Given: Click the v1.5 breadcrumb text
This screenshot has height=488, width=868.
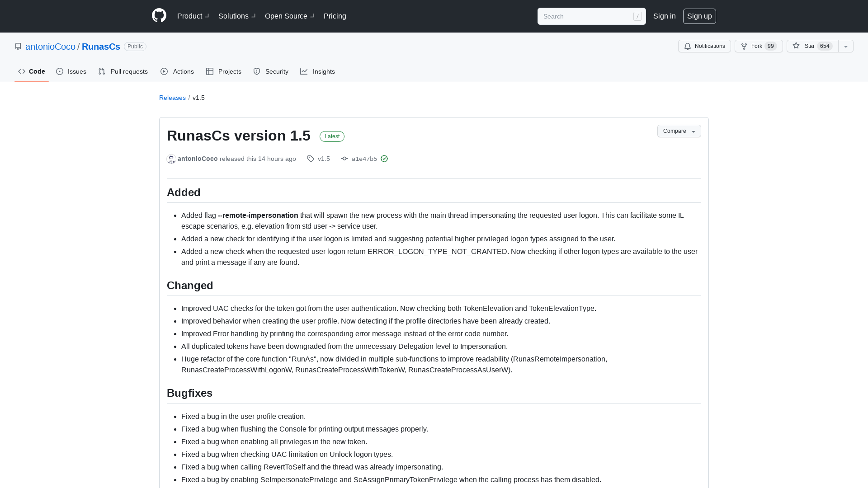Looking at the screenshot, I should tap(198, 98).
